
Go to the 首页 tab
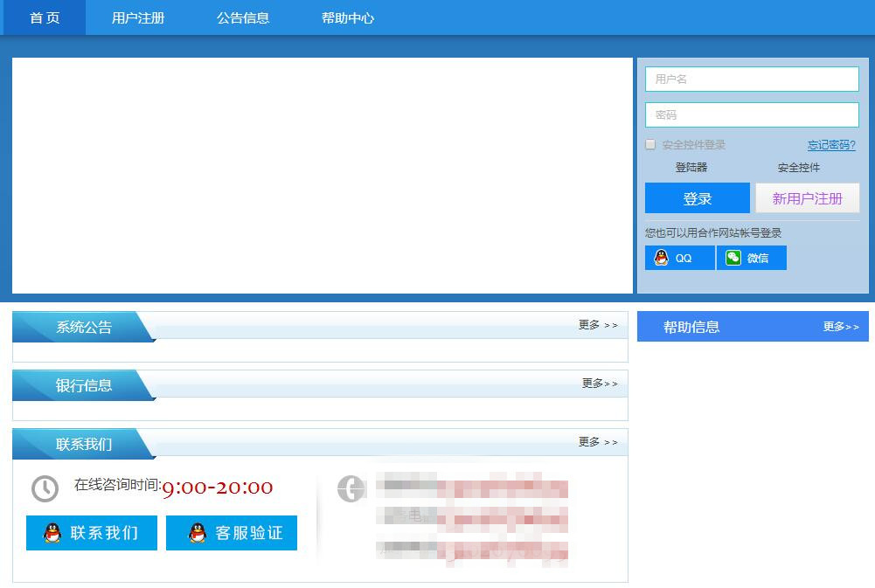[45, 17]
